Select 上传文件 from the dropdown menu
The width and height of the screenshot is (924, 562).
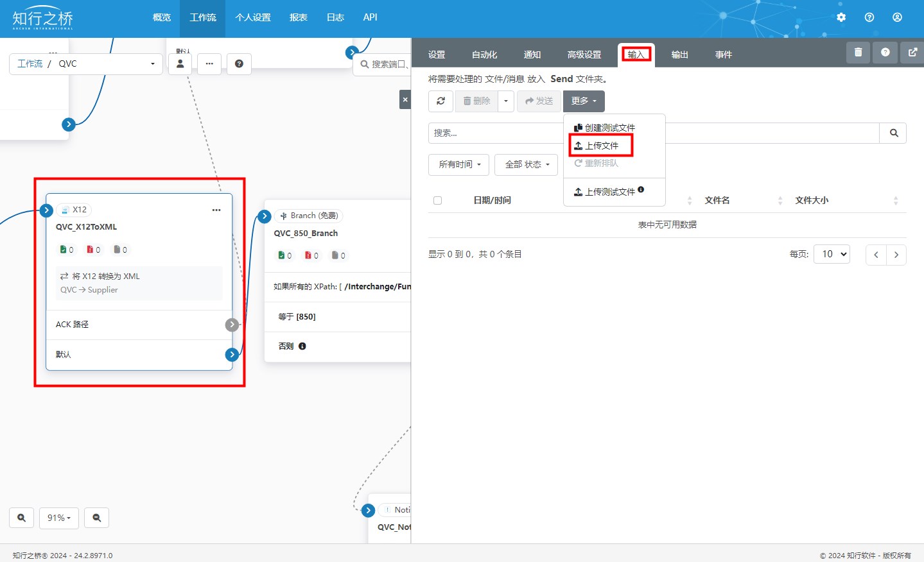point(602,146)
